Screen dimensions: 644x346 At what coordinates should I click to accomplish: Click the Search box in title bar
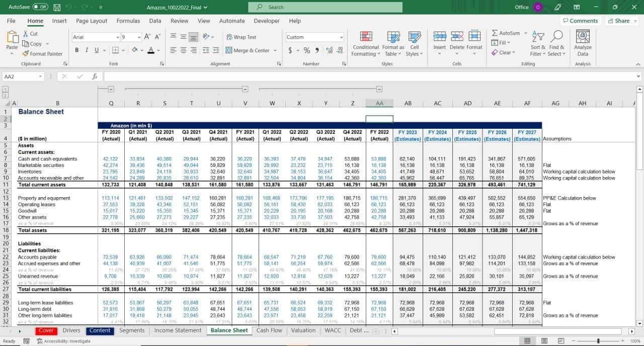pyautogui.click(x=325, y=7)
